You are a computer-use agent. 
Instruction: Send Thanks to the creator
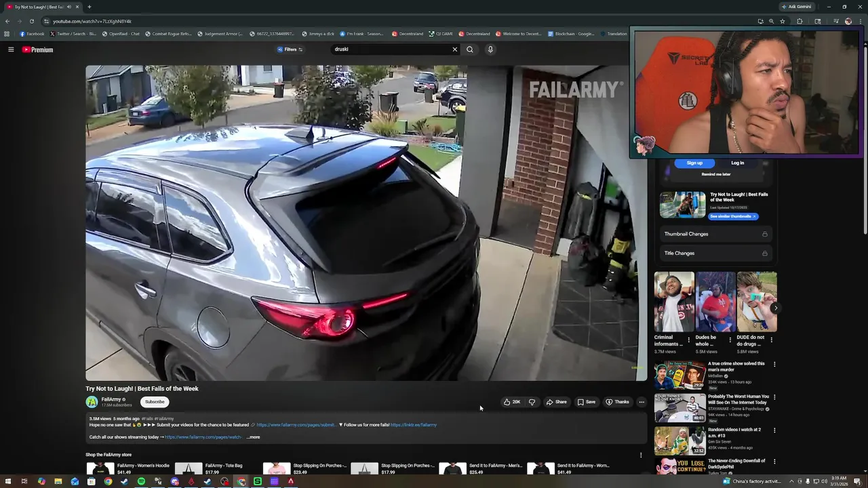click(617, 402)
